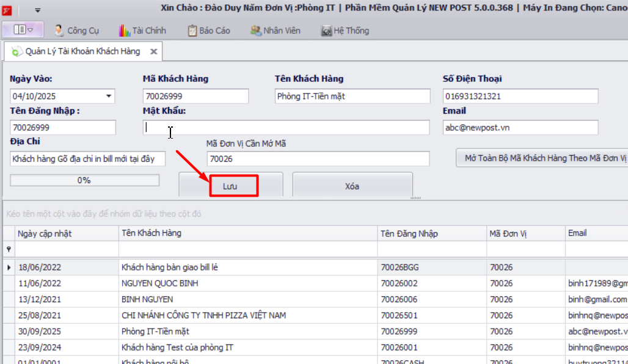Click the Số Điện Thoại input field

point(520,96)
